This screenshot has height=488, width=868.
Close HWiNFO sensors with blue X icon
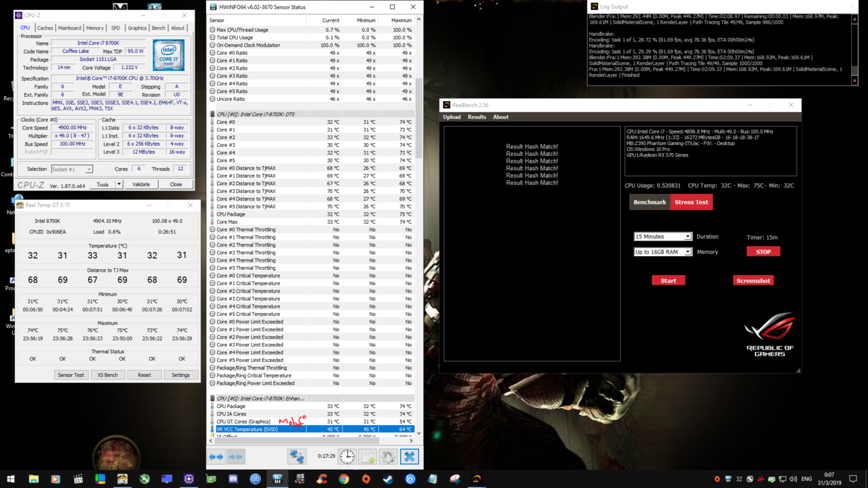410,457
